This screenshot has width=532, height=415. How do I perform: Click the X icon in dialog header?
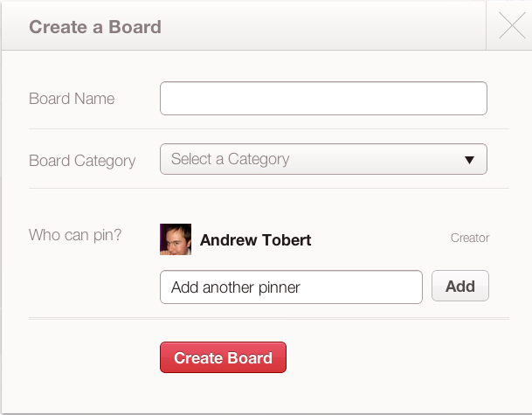point(512,25)
